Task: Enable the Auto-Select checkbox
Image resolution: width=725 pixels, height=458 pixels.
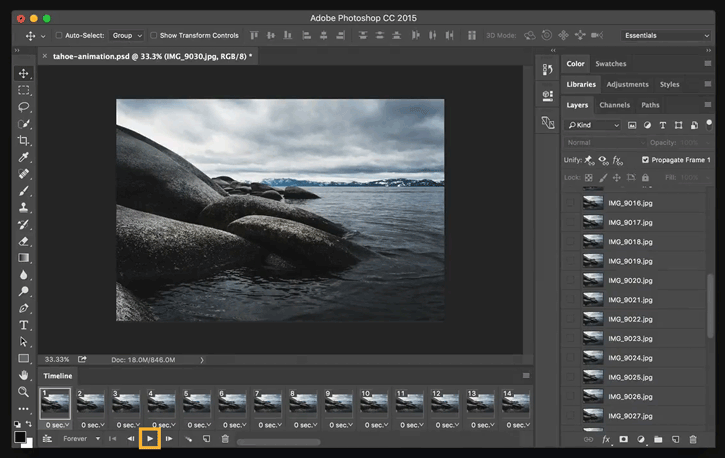Action: click(57, 35)
